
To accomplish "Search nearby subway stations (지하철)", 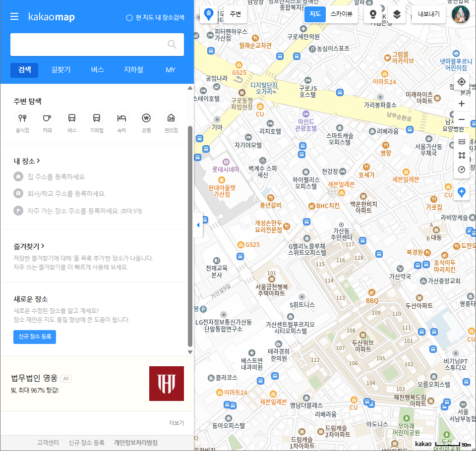I will click(x=97, y=122).
